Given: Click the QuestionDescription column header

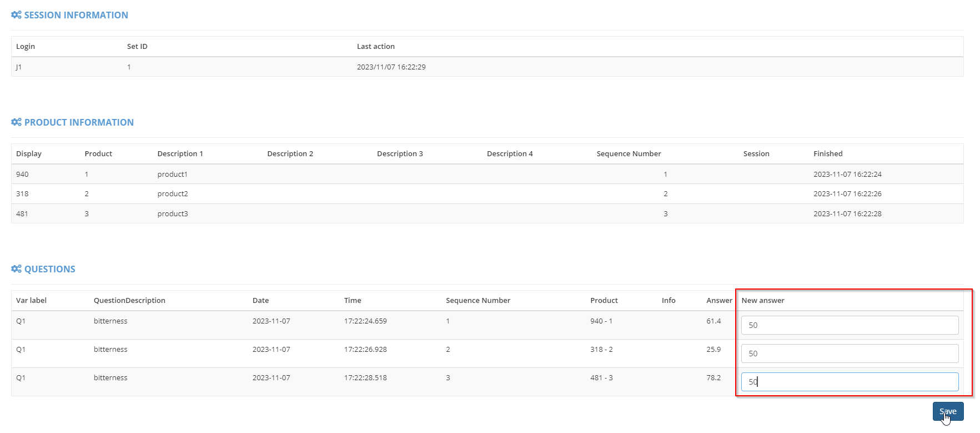Looking at the screenshot, I should [x=129, y=301].
